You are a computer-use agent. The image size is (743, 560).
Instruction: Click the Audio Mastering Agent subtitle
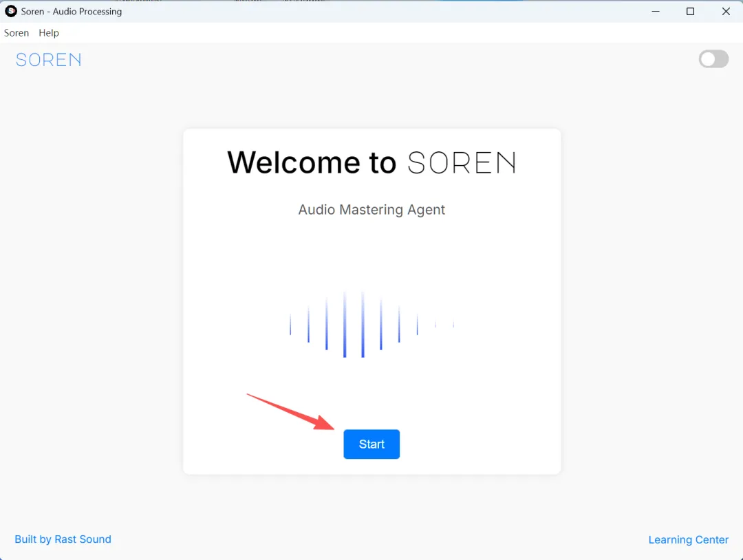(x=371, y=209)
